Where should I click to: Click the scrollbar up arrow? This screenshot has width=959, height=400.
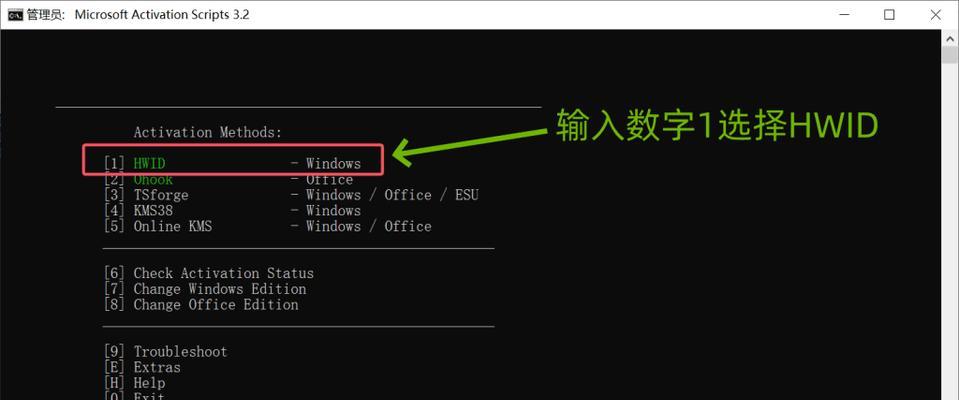tap(950, 37)
